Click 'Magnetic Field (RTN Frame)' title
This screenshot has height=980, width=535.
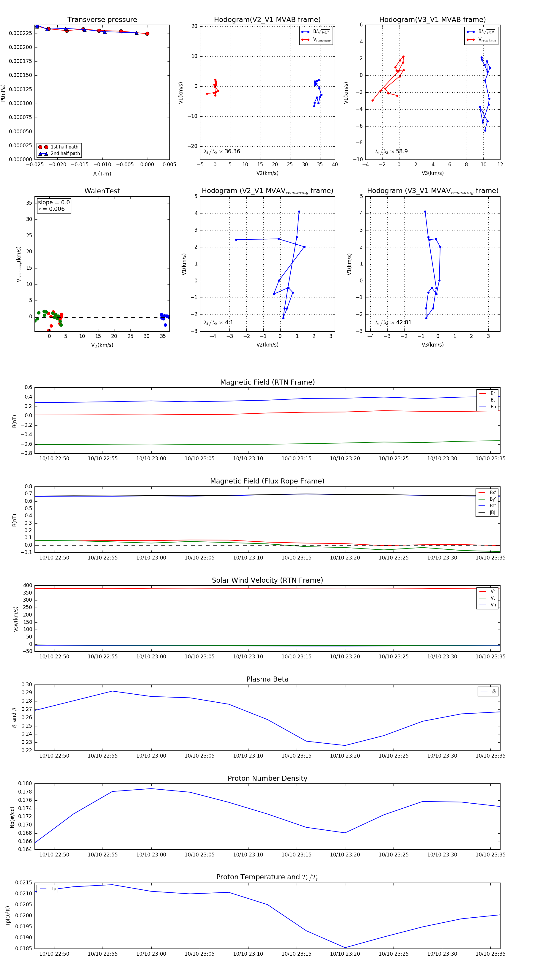pyautogui.click(x=267, y=382)
